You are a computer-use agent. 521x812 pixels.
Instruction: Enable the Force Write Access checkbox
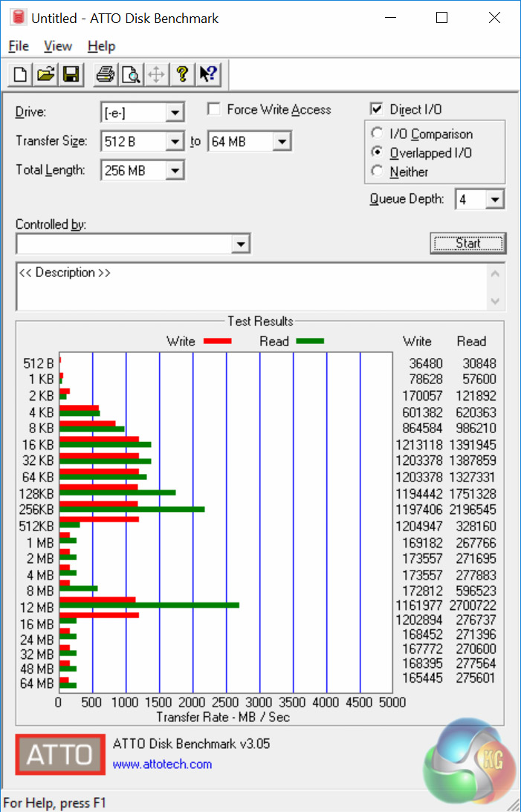pyautogui.click(x=213, y=109)
